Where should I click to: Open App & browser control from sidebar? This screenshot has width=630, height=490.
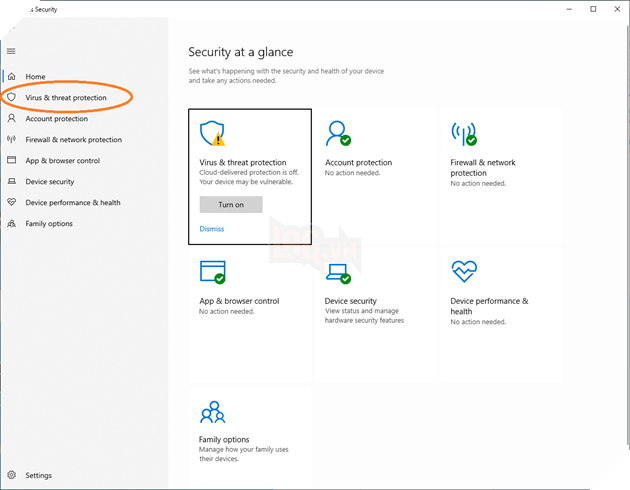(63, 160)
